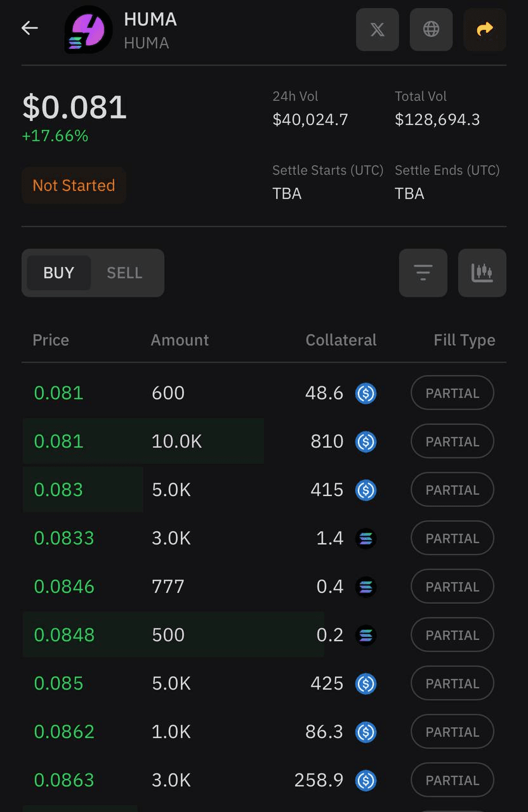Open the website globe icon

[432, 29]
